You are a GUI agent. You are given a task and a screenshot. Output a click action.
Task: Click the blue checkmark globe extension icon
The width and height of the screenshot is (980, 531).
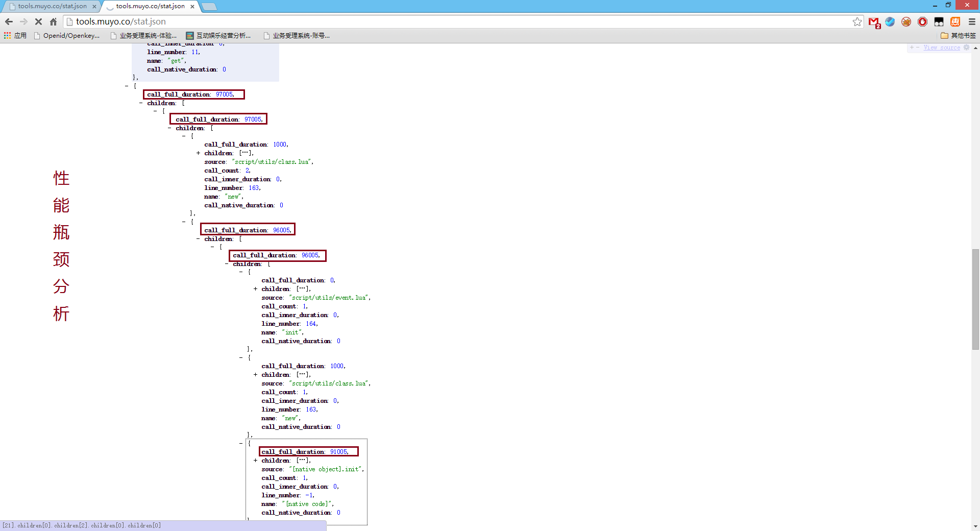[x=890, y=21]
